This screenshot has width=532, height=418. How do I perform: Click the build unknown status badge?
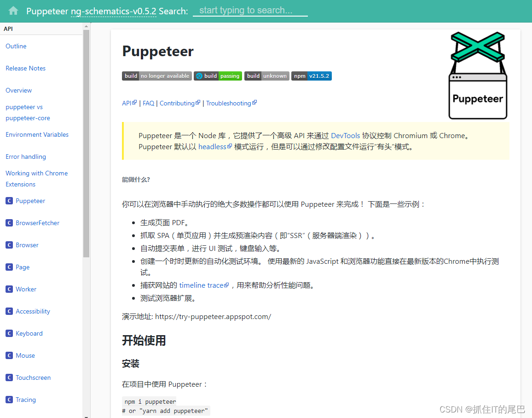click(266, 75)
